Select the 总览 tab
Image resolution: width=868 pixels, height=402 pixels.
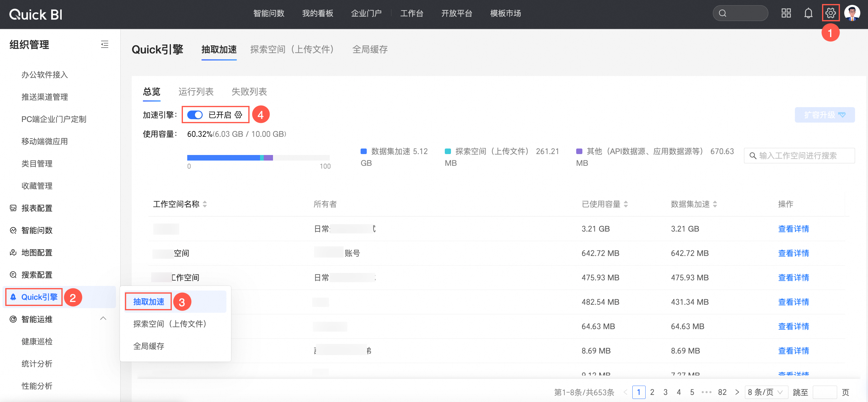coord(152,91)
